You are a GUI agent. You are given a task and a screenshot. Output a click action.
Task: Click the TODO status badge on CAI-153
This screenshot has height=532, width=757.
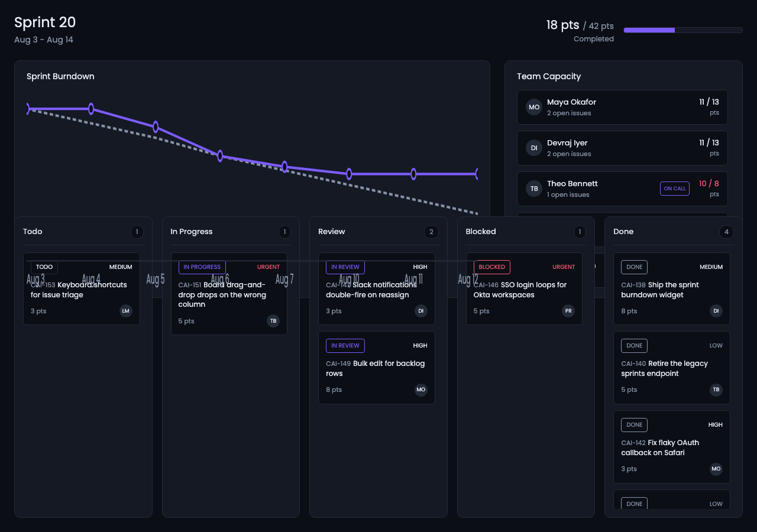tap(44, 267)
